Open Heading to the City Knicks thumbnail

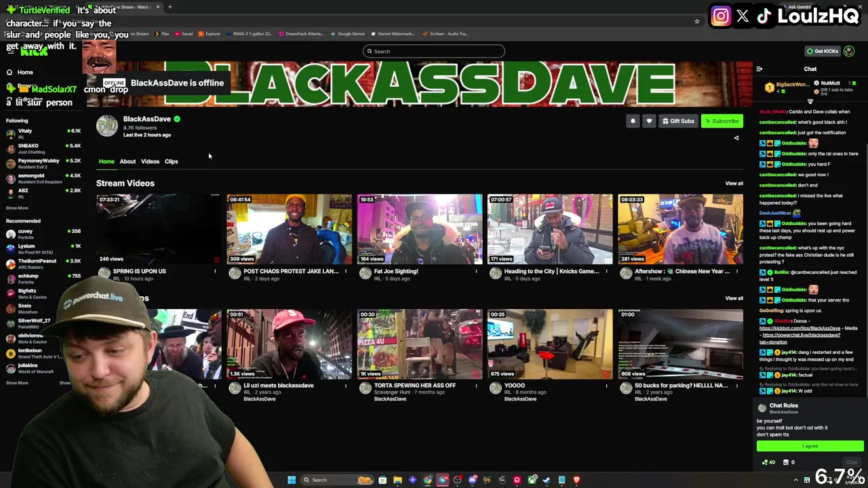coord(550,229)
